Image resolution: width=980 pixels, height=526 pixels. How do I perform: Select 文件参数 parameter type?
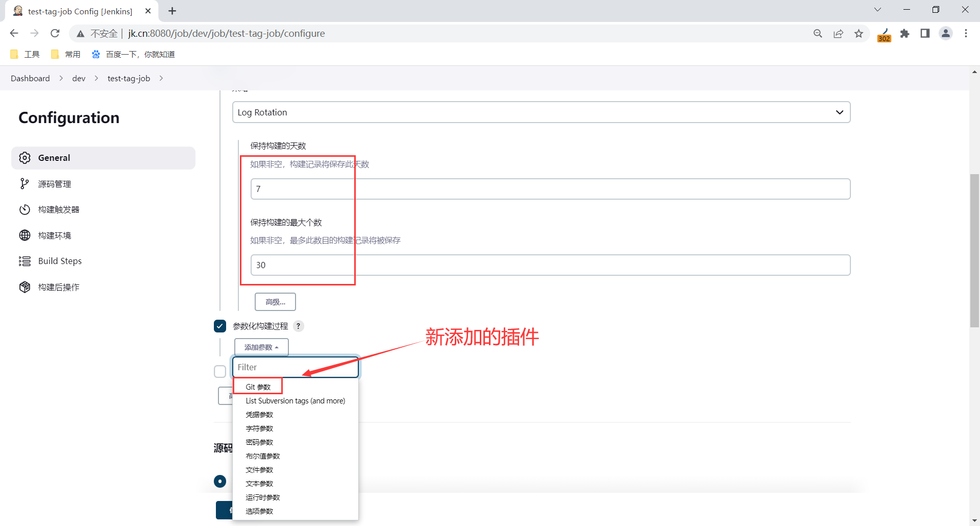pyautogui.click(x=259, y=470)
